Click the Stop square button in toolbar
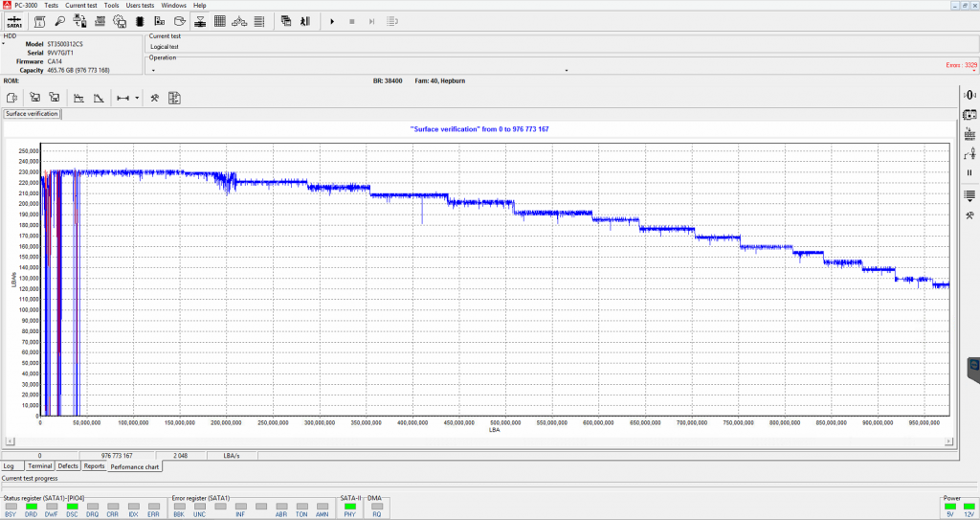This screenshot has width=980, height=520. click(351, 21)
